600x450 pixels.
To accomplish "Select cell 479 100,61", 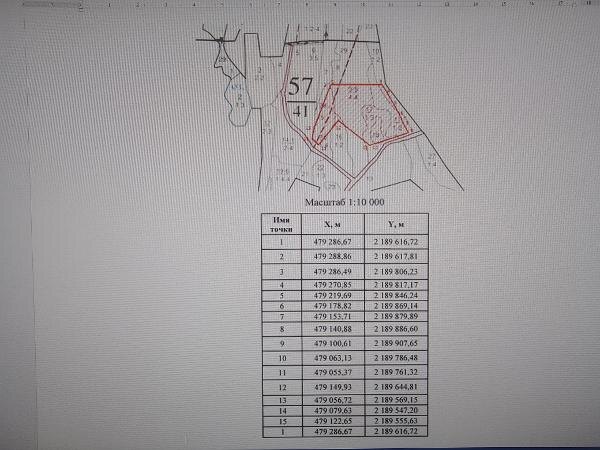I will click(333, 344).
